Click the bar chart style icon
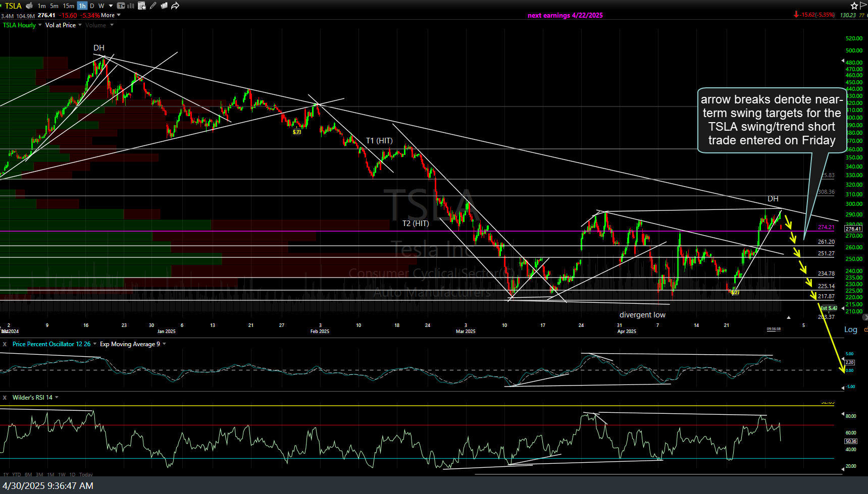868x494 pixels. point(131,6)
